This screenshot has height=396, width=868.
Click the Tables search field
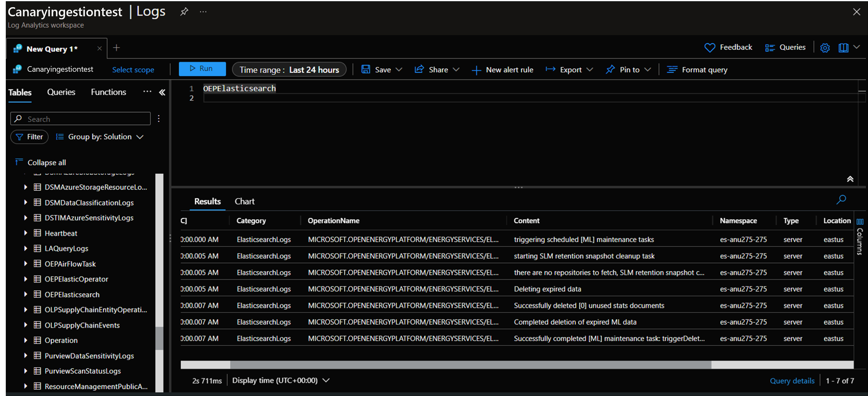80,119
